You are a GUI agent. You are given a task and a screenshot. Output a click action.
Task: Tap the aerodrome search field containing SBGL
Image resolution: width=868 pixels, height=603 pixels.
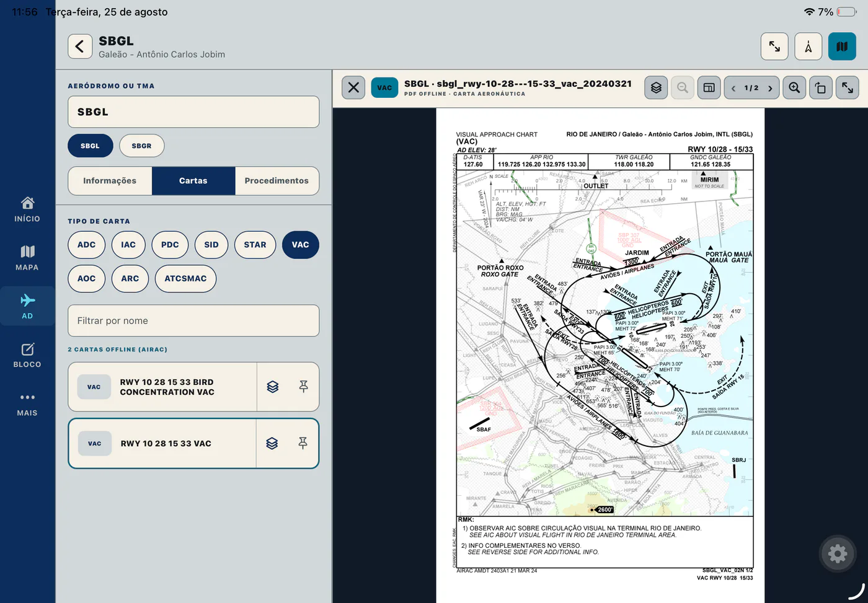[193, 112]
